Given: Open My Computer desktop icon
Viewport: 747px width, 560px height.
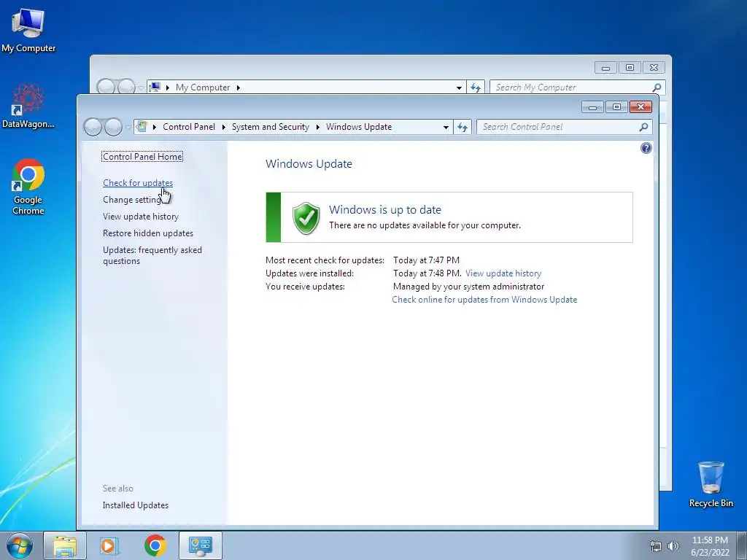Looking at the screenshot, I should pyautogui.click(x=28, y=30).
